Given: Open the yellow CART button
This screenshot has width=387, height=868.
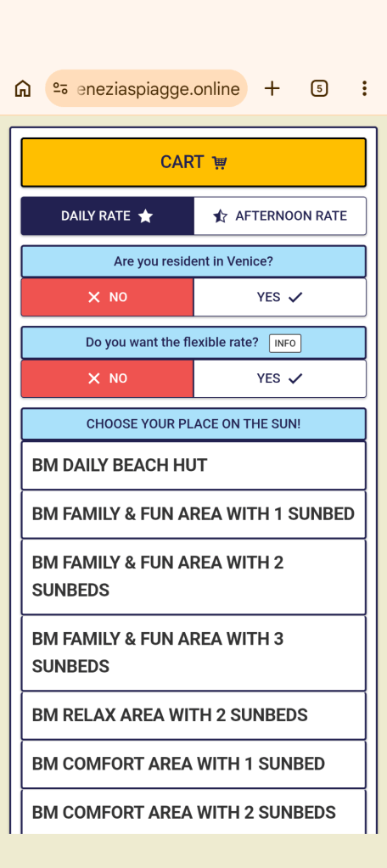Looking at the screenshot, I should (193, 162).
